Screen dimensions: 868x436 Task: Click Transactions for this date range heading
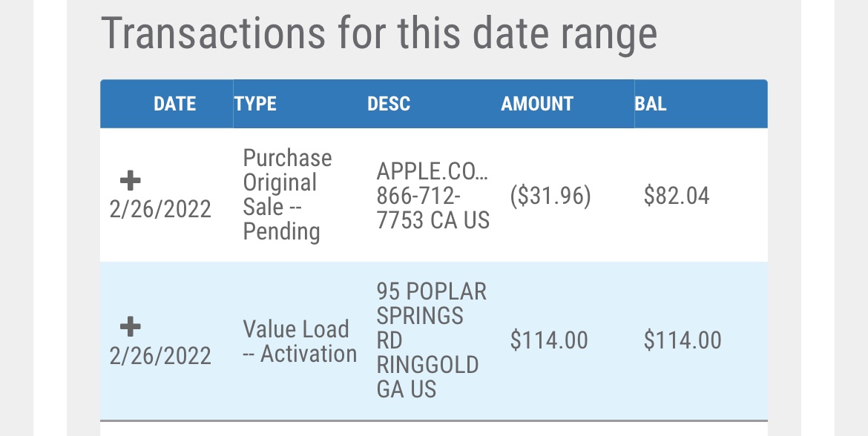click(x=379, y=33)
